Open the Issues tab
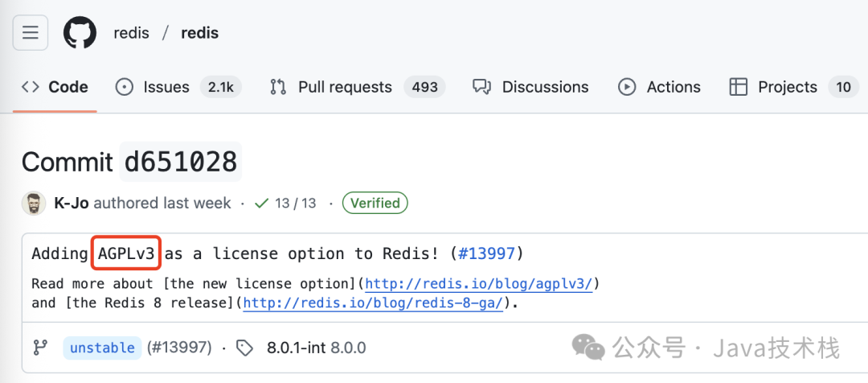The image size is (868, 383). pyautogui.click(x=178, y=87)
